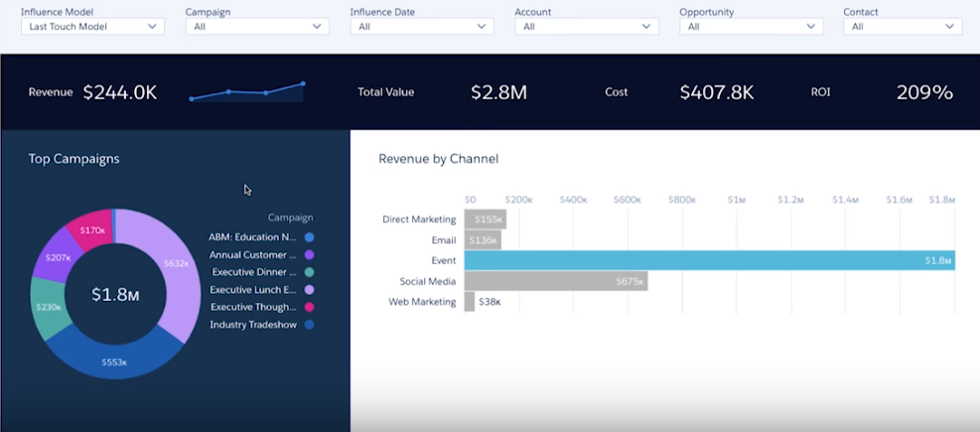This screenshot has height=432, width=980.
Task: Click Industry Tradeshow legend label
Action: 253,325
